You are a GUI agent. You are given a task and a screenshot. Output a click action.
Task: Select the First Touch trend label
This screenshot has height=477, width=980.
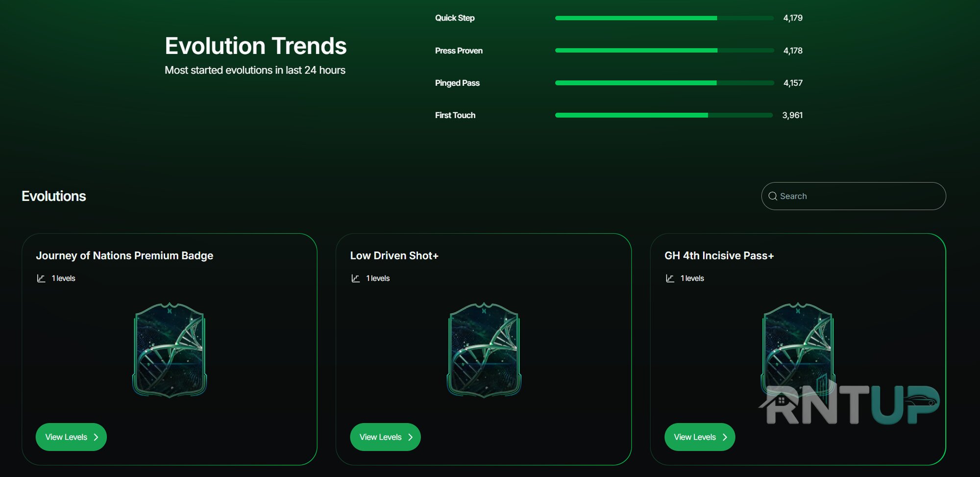point(455,115)
